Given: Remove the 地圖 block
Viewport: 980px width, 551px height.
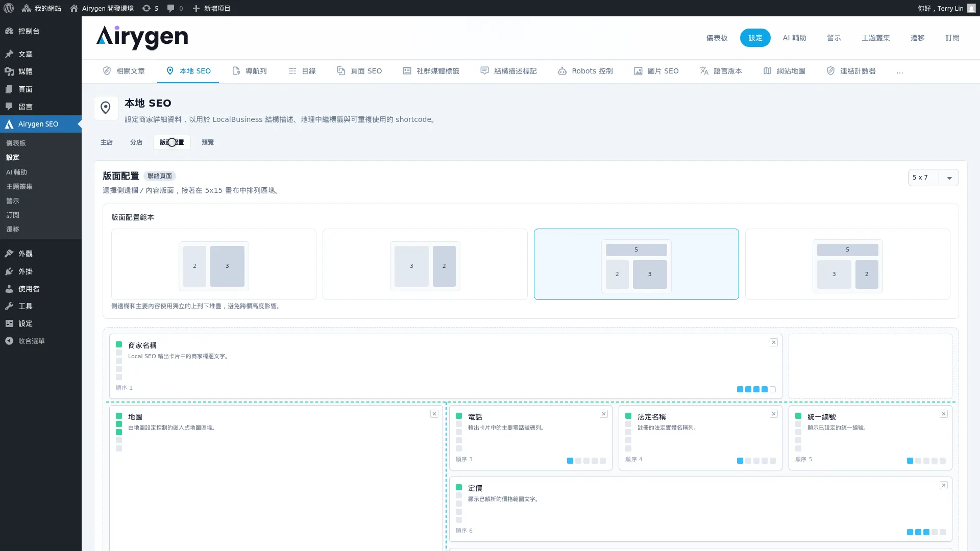Looking at the screenshot, I should (434, 414).
